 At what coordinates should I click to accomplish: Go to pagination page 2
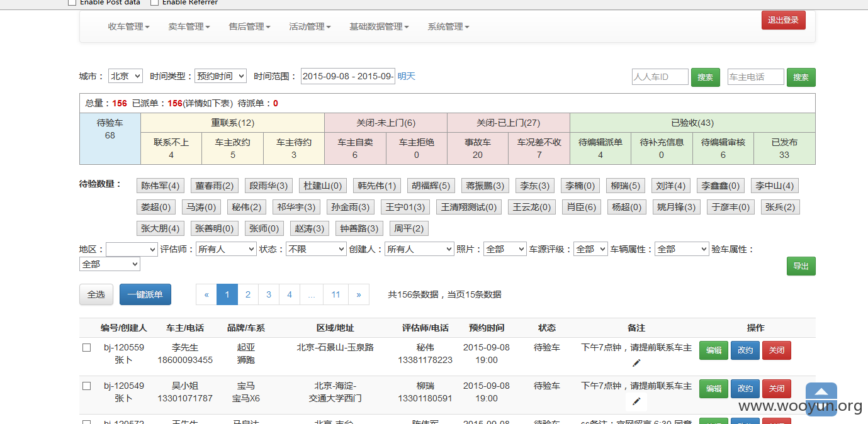(x=248, y=294)
